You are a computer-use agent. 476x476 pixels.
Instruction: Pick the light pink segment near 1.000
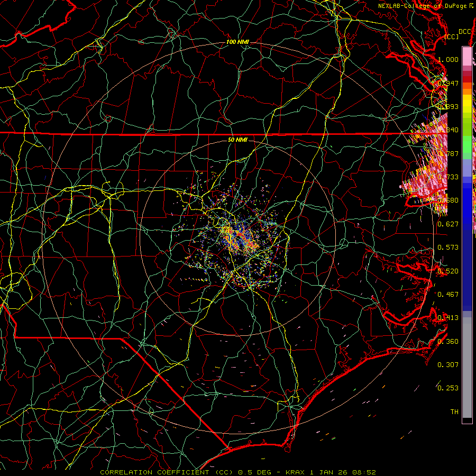point(467,57)
